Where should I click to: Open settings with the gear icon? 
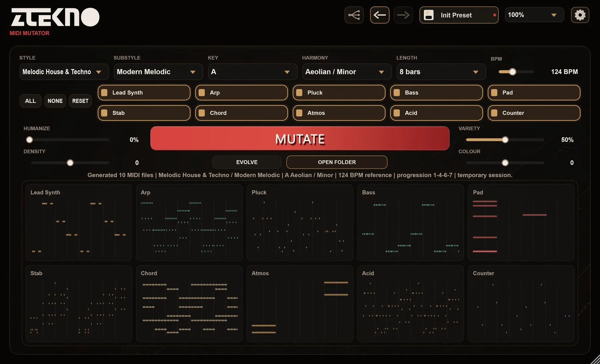(x=580, y=15)
